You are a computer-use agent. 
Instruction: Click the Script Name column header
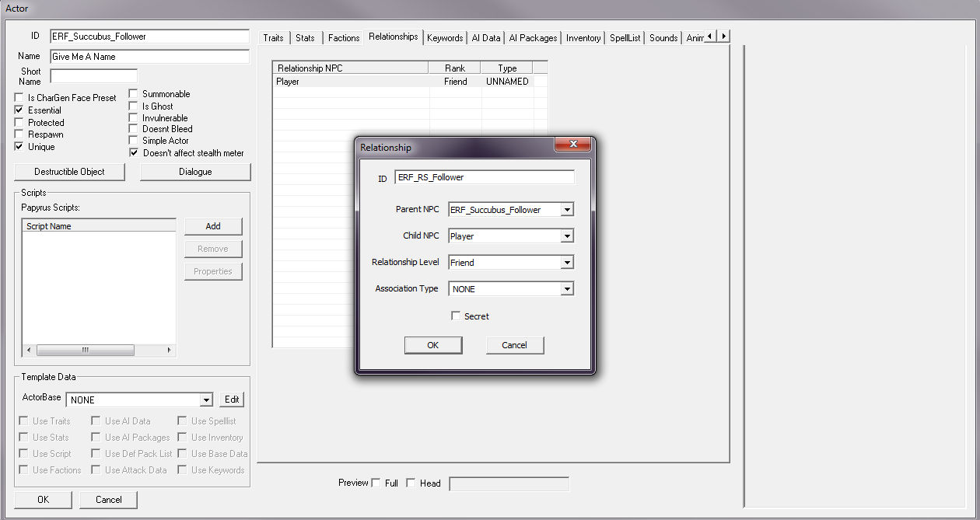99,226
